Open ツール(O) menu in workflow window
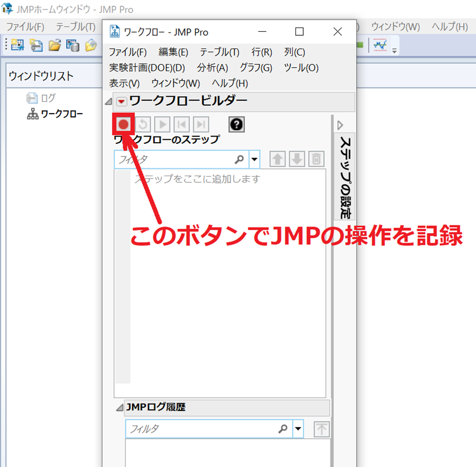476x467 pixels. (301, 68)
